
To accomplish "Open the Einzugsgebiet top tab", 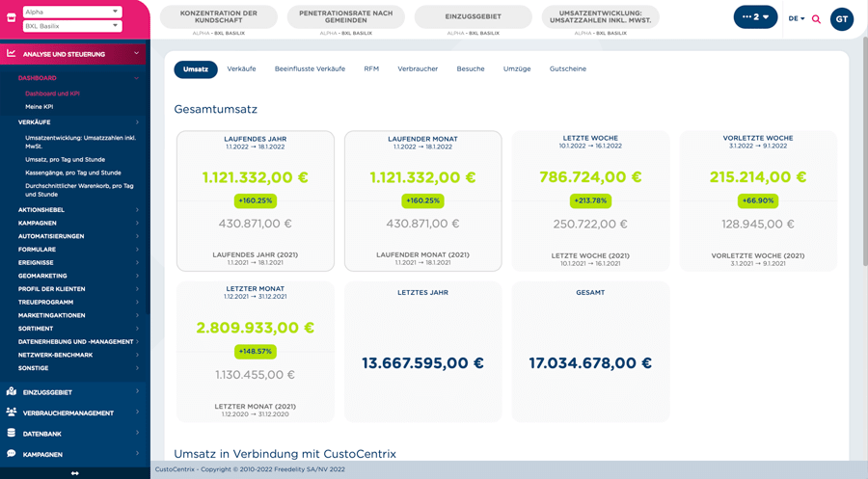I will click(x=474, y=17).
